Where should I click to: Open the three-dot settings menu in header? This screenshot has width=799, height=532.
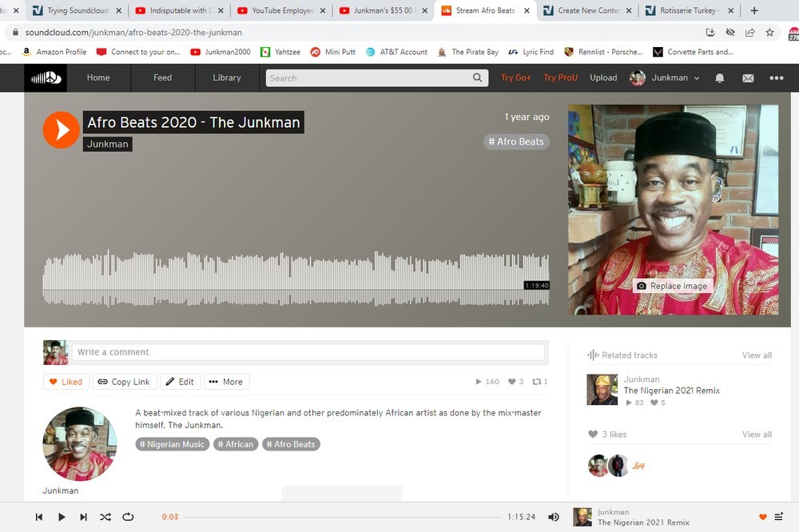(776, 78)
